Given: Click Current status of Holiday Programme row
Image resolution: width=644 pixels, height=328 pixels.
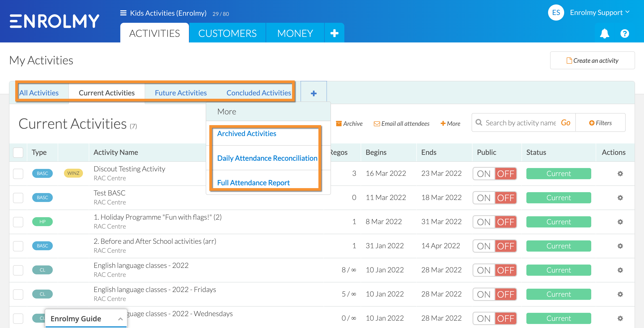Looking at the screenshot, I should click(559, 222).
